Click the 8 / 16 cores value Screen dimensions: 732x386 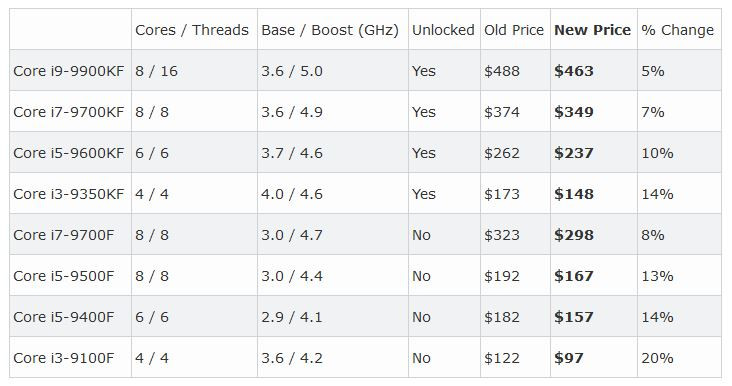tap(156, 71)
